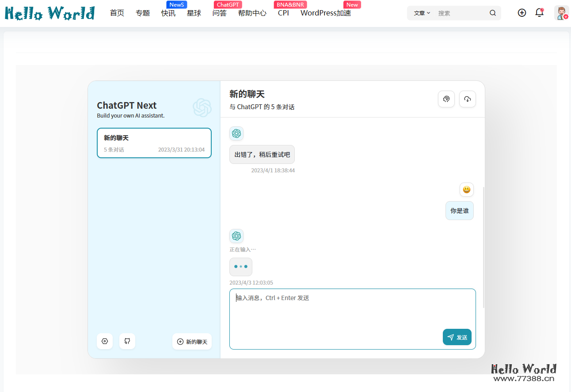Click the smiley avatar next to 你是谁
This screenshot has width=571, height=392.
click(x=466, y=190)
